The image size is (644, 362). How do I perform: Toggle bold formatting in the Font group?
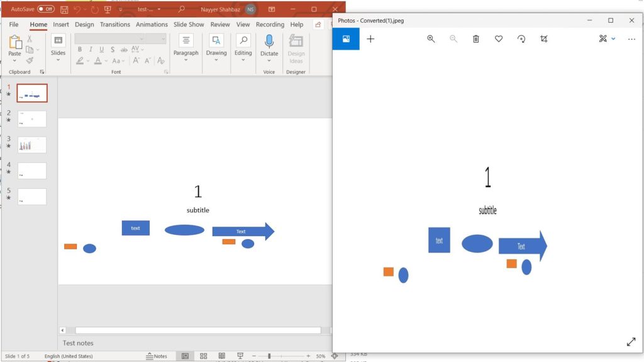(80, 50)
